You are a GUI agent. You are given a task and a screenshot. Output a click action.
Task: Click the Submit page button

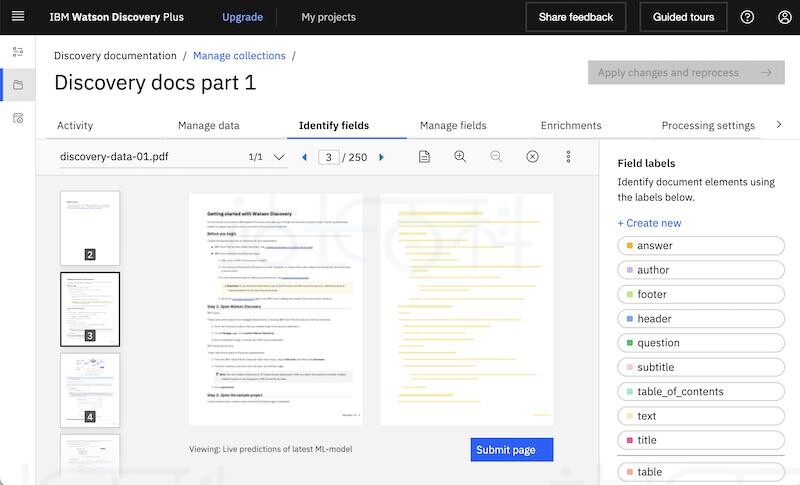512,450
